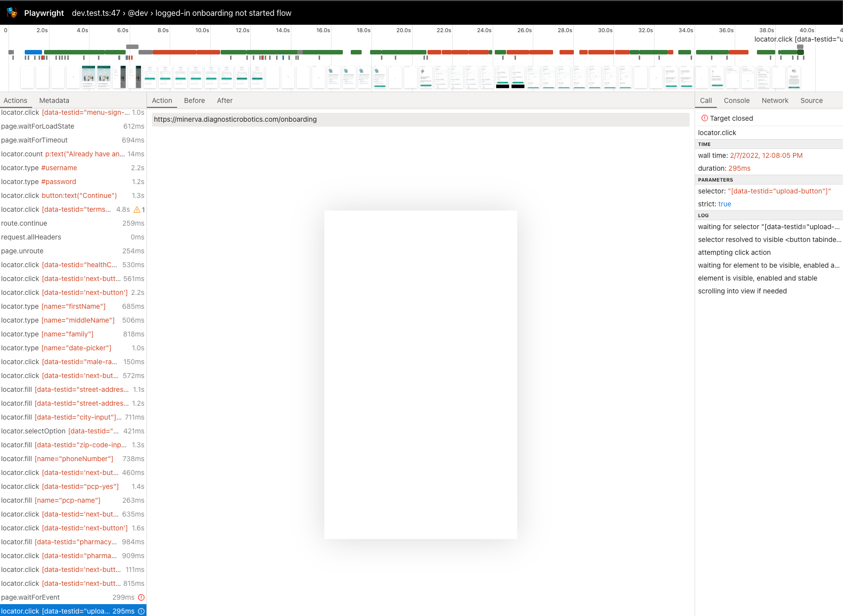The image size is (843, 616).
Task: Click the Playwright logo icon
Action: tap(11, 12)
